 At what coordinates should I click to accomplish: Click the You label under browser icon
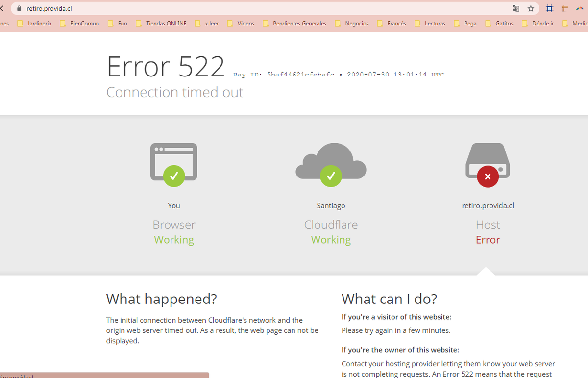point(174,206)
